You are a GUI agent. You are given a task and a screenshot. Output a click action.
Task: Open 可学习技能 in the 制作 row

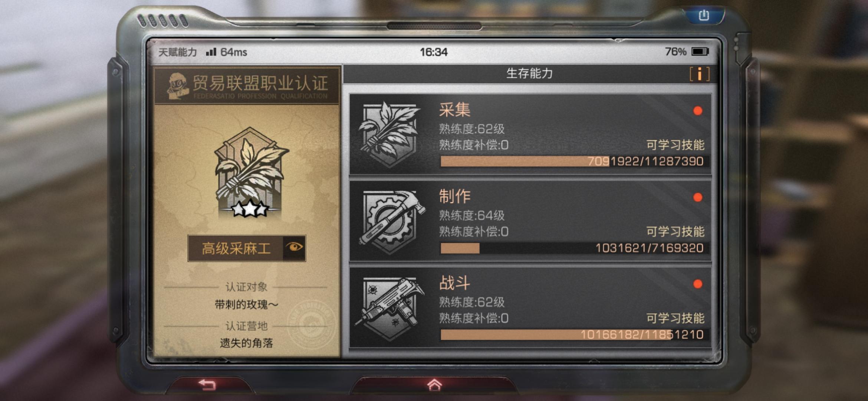(x=675, y=231)
